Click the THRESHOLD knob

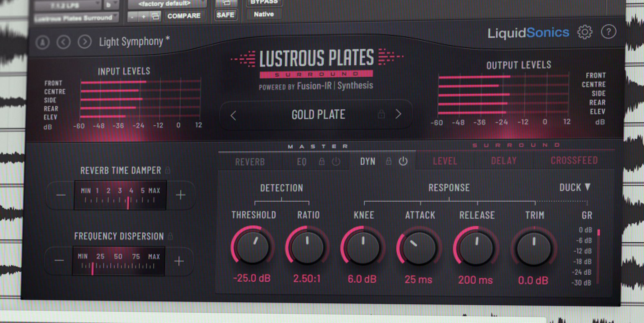(x=253, y=248)
